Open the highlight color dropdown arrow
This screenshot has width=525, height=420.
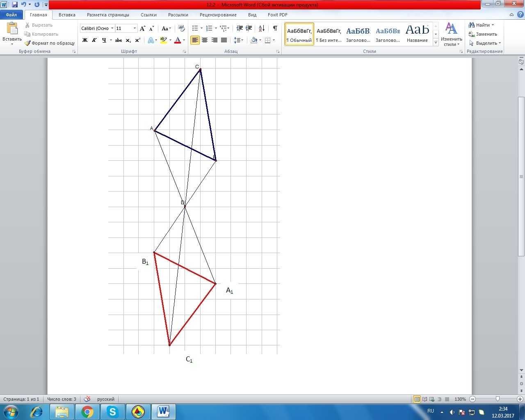170,40
